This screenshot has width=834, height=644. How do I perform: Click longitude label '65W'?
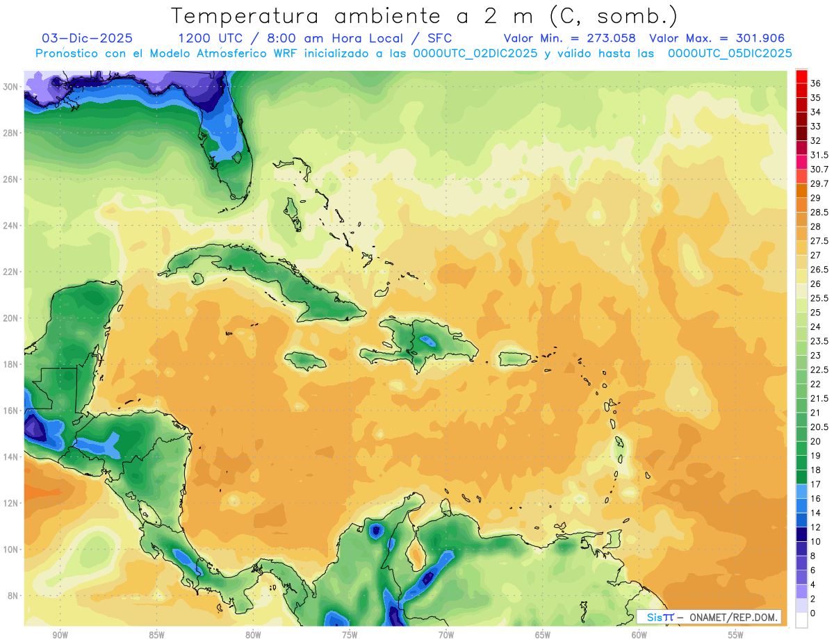coord(543,636)
